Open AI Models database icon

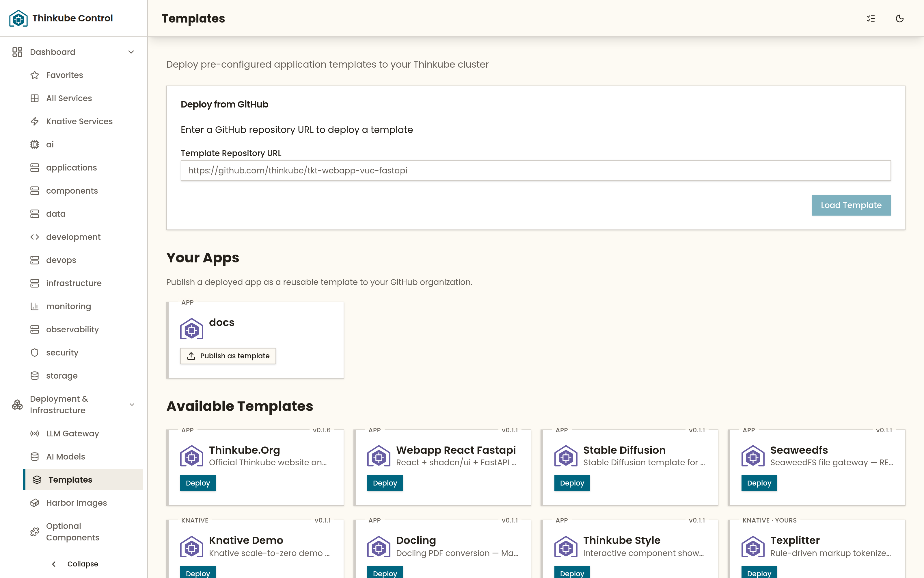35,456
